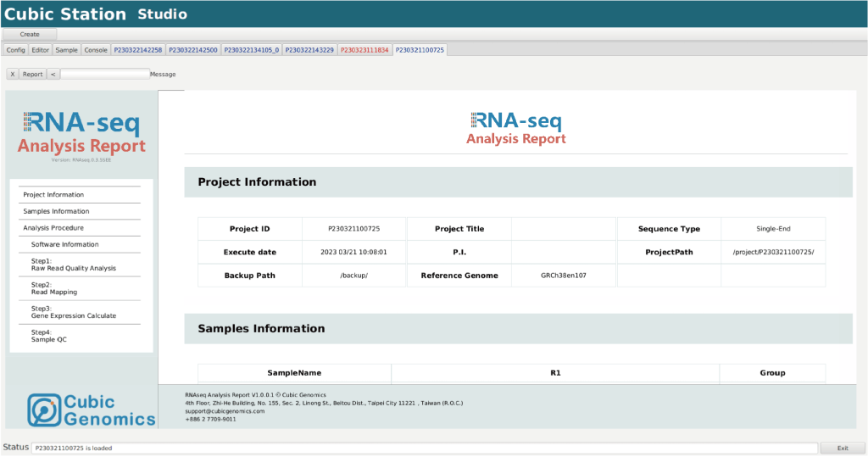This screenshot has width=868, height=457.
Task: Click the RNA-seq Analysis Report sidebar logo
Action: [81, 134]
